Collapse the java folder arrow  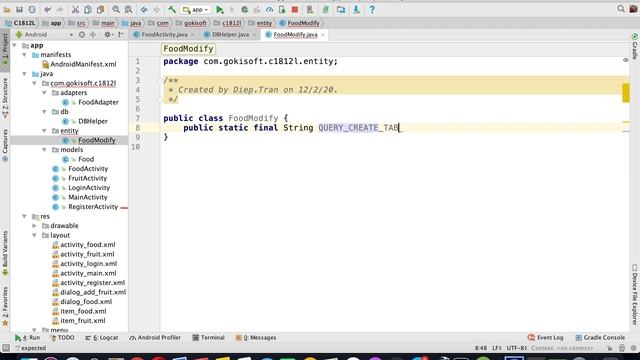pos(24,74)
